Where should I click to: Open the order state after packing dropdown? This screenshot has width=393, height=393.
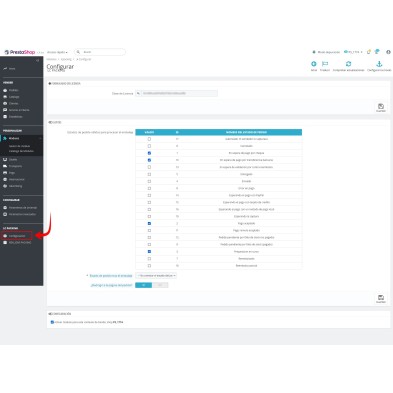click(x=156, y=276)
